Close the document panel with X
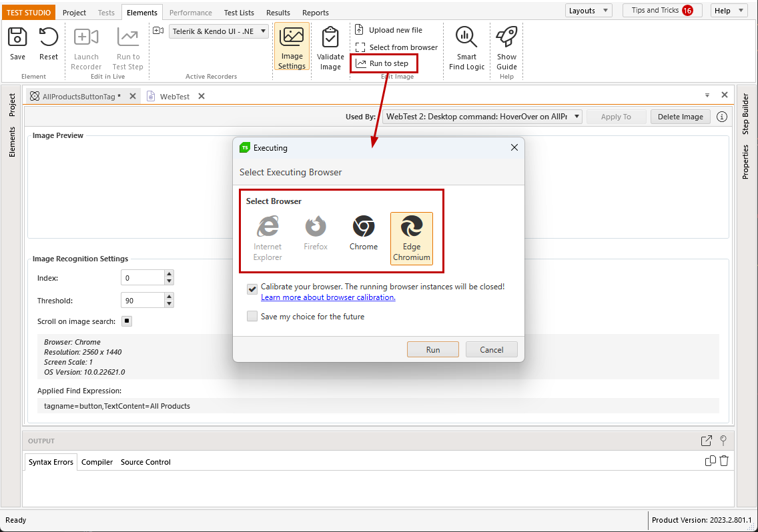This screenshot has height=532, width=758. [724, 95]
